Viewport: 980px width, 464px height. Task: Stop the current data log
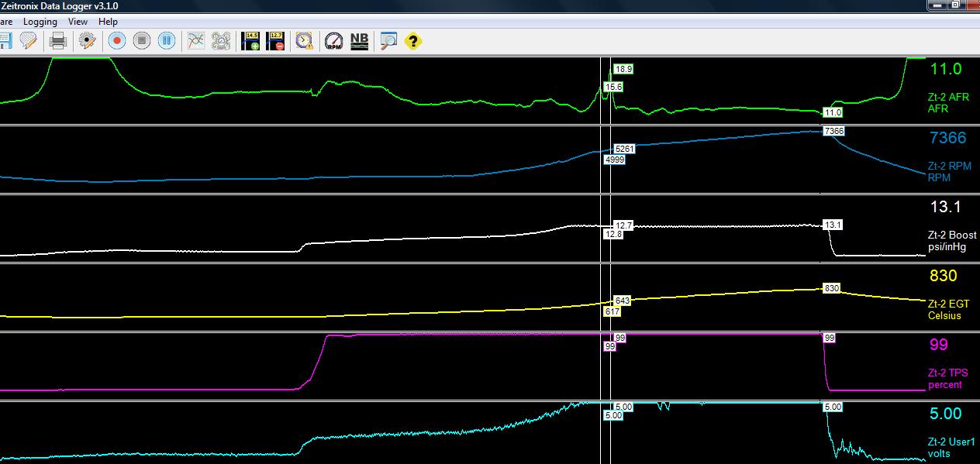coord(142,40)
